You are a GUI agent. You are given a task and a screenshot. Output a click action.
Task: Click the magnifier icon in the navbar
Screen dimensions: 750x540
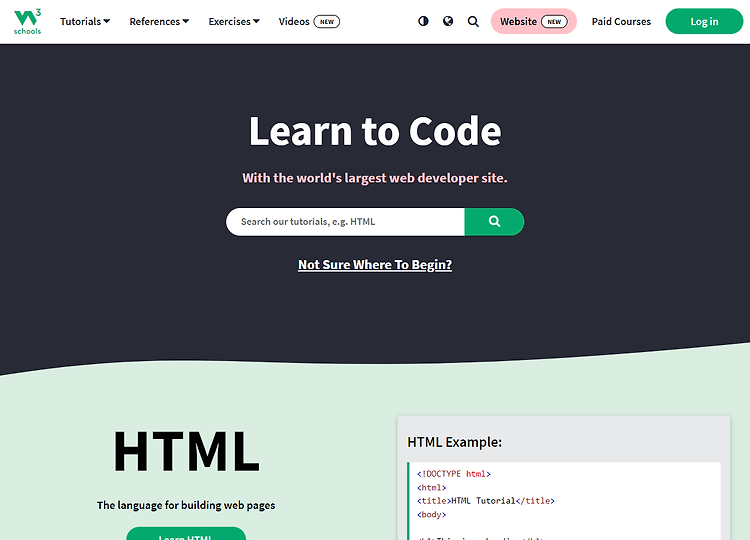(x=473, y=22)
